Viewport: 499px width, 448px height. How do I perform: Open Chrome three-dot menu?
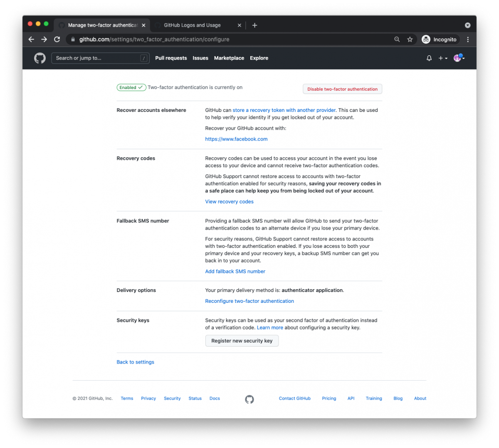pyautogui.click(x=468, y=39)
